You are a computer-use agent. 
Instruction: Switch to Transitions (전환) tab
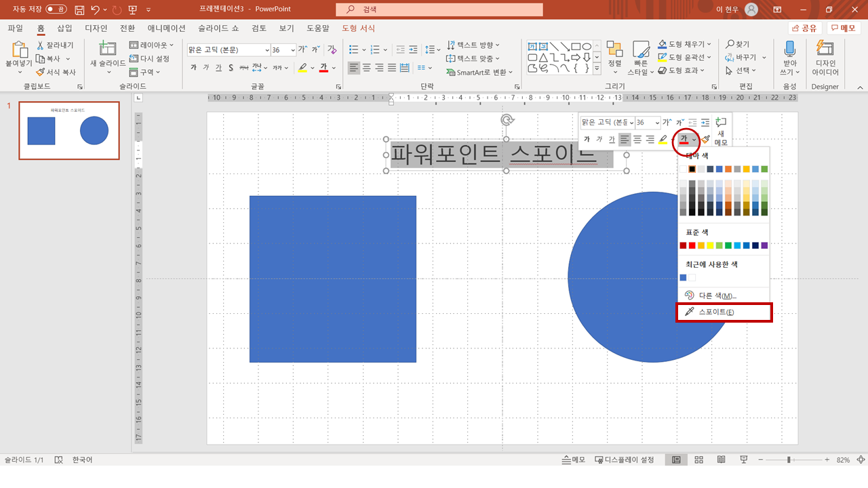[x=127, y=28]
